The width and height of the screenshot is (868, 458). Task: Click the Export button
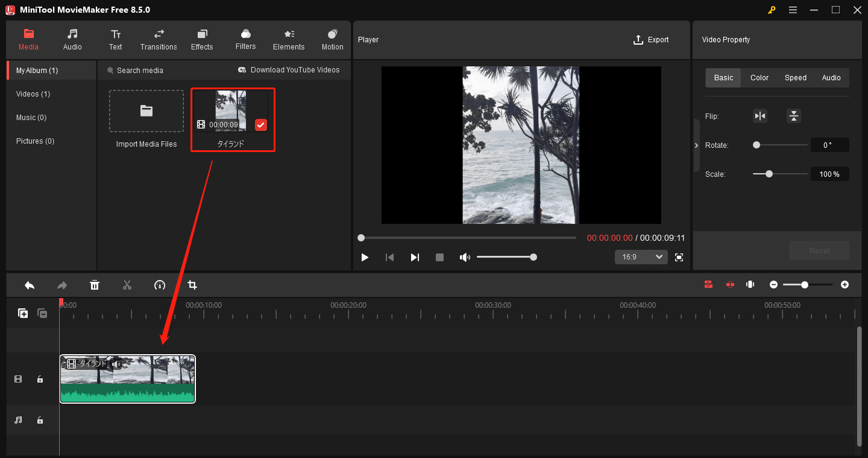point(651,39)
